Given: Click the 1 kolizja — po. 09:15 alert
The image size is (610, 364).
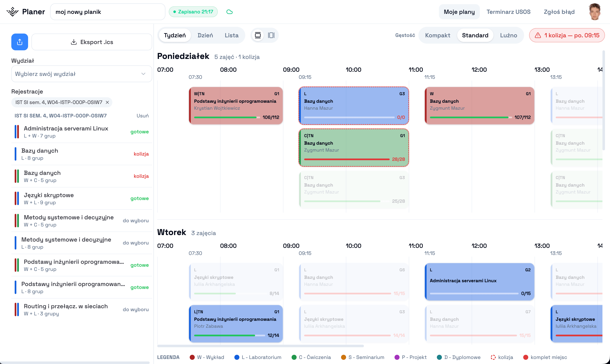Looking at the screenshot, I should tap(567, 35).
